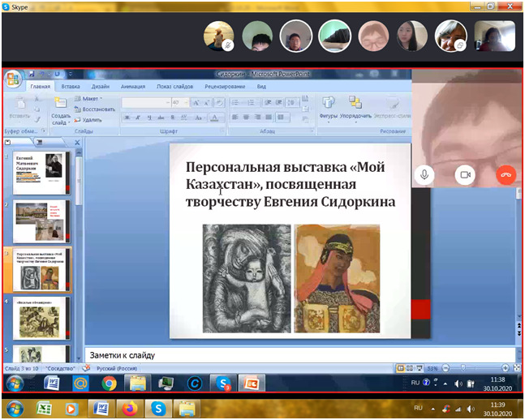Select slide 2 thumbnail in panel
The image size is (525, 420).
(42, 221)
